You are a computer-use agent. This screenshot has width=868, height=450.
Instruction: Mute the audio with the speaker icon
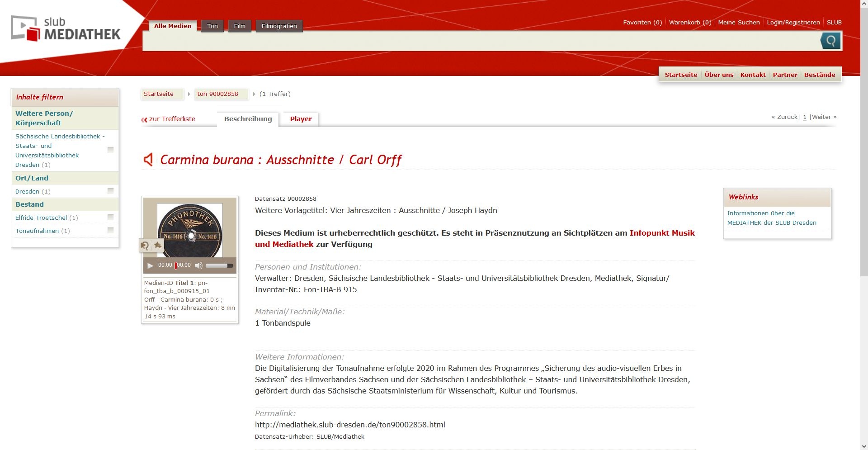(x=198, y=265)
